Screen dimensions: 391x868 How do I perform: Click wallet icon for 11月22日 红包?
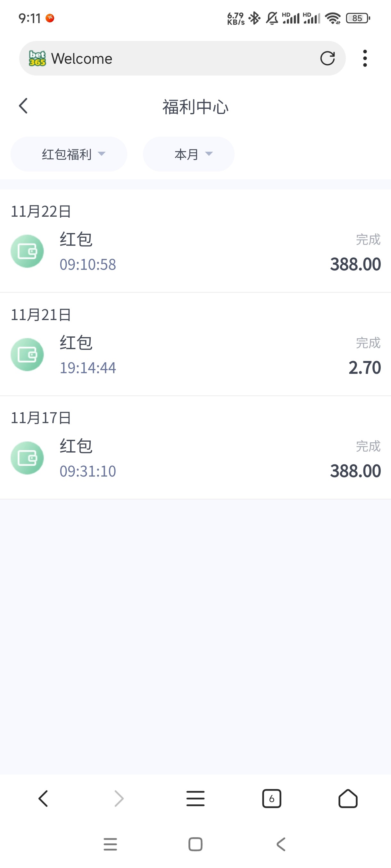click(x=27, y=251)
